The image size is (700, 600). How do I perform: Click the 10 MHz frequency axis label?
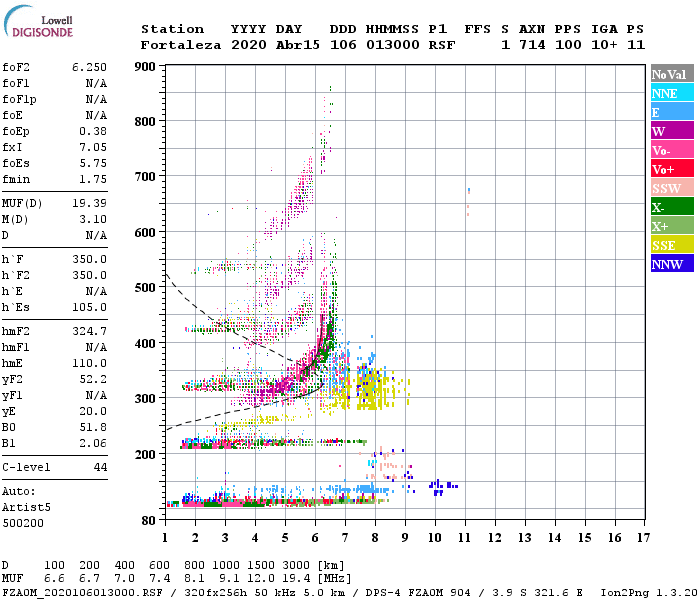[x=435, y=538]
